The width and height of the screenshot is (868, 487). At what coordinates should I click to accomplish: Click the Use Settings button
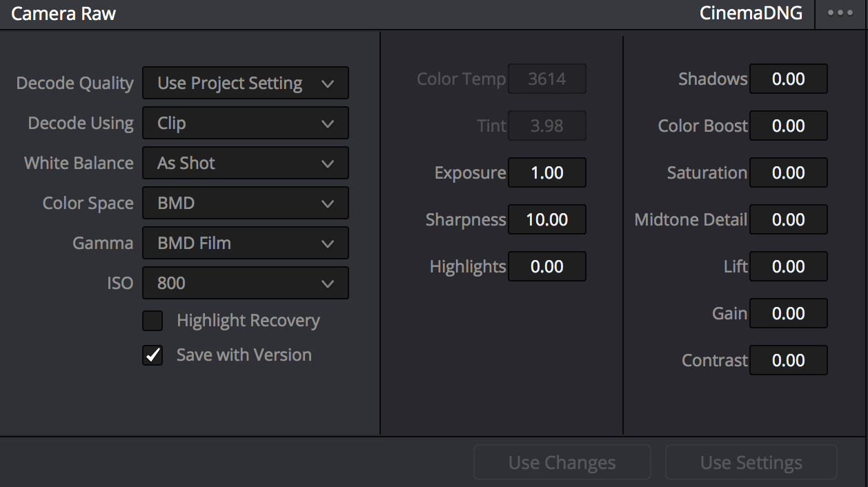(751, 462)
